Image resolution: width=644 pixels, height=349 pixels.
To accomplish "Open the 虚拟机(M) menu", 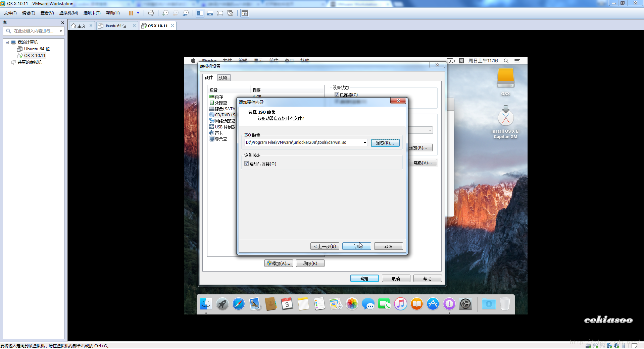I will click(68, 13).
